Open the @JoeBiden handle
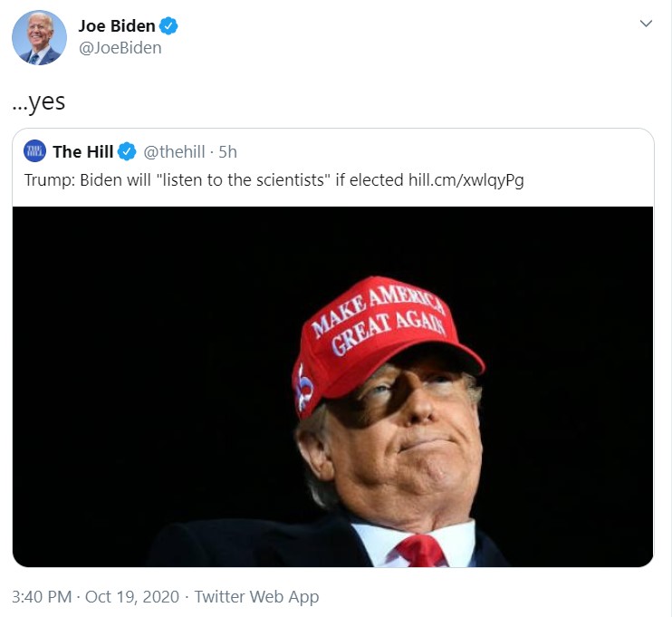 (120, 48)
